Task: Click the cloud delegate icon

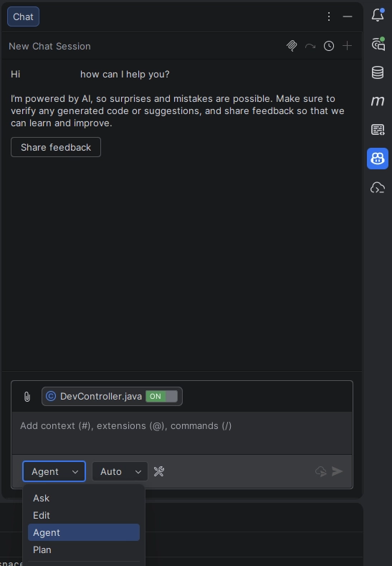Action: pos(320,471)
